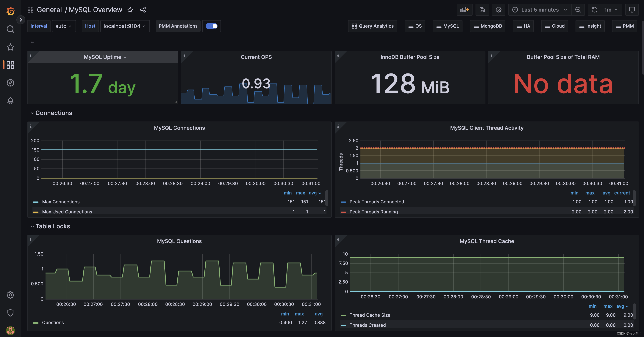
Task: Add a new panel to dashboard
Action: (465, 10)
